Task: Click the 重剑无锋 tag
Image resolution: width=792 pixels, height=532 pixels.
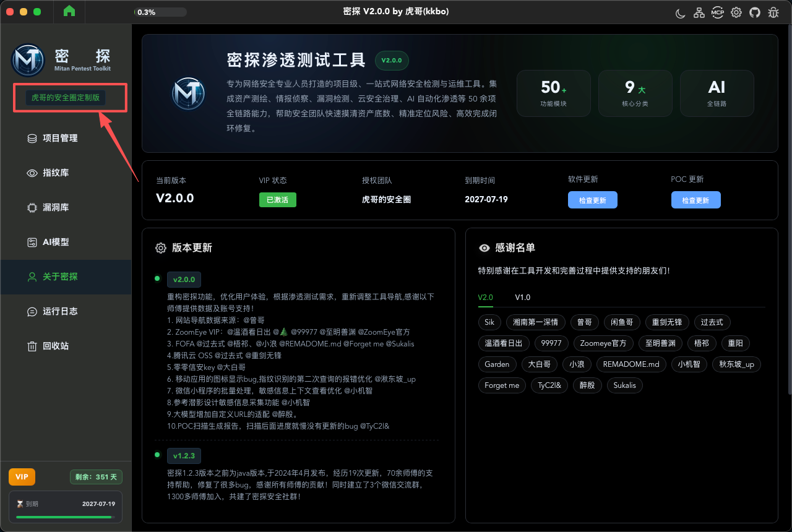Action: (667, 322)
